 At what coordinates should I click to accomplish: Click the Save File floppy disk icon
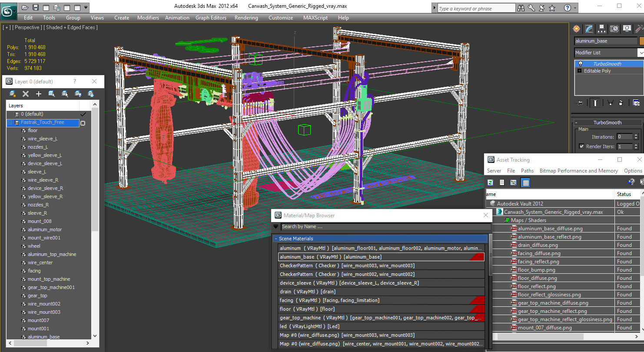36,7
